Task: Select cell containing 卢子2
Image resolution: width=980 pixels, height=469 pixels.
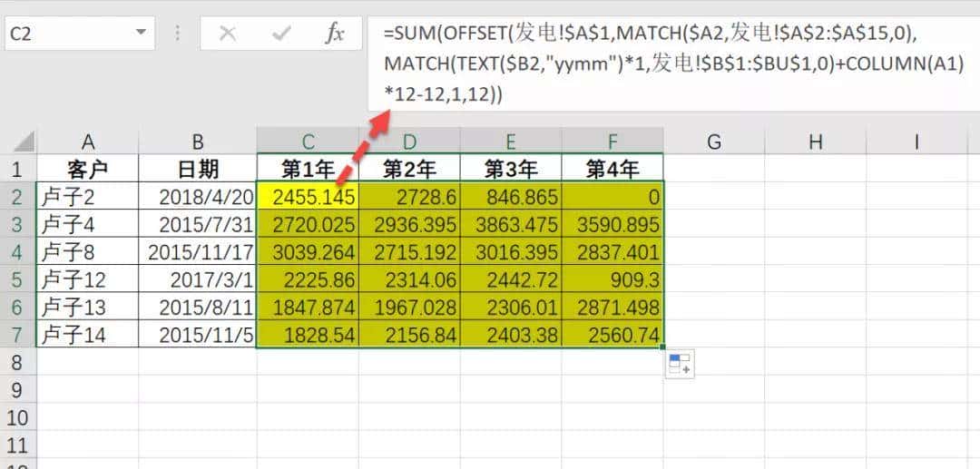Action: pyautogui.click(x=87, y=197)
